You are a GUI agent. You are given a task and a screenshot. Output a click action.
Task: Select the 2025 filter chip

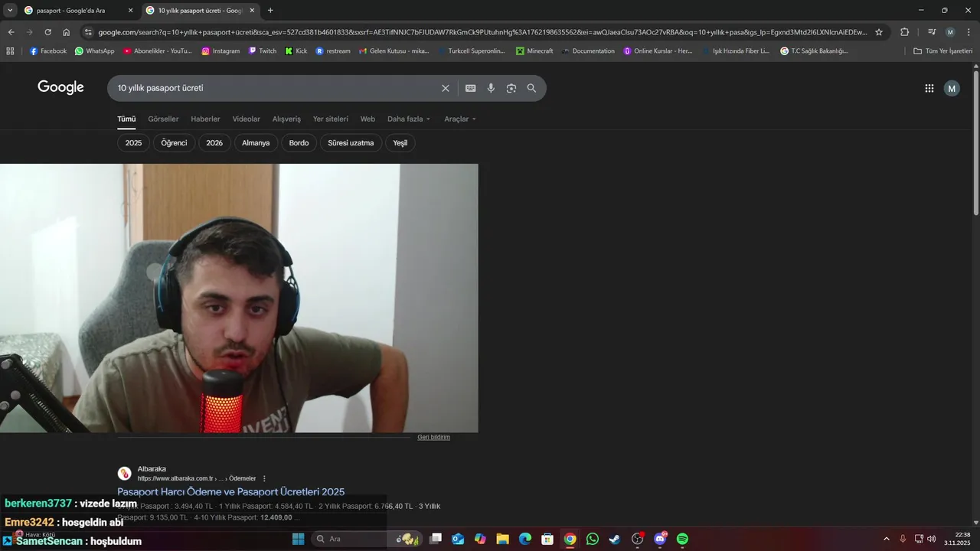point(134,143)
